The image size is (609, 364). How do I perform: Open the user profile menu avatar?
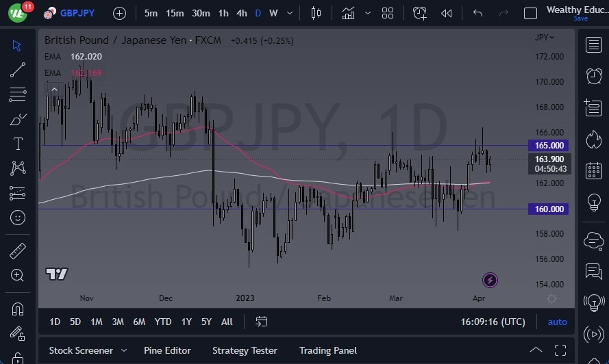pos(18,13)
